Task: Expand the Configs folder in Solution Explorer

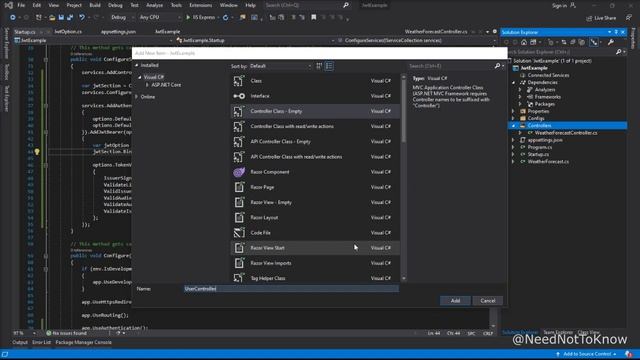Action: point(513,118)
